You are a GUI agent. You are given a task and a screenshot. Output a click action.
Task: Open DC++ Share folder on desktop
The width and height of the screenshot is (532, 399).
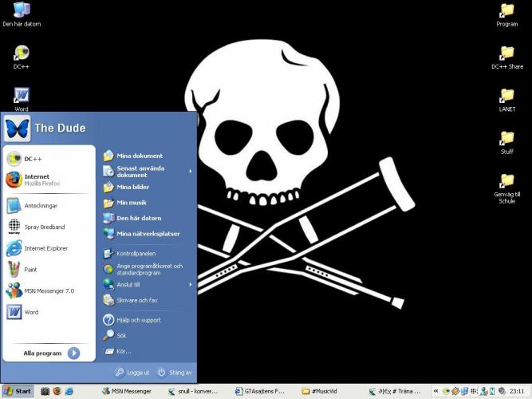[506, 56]
